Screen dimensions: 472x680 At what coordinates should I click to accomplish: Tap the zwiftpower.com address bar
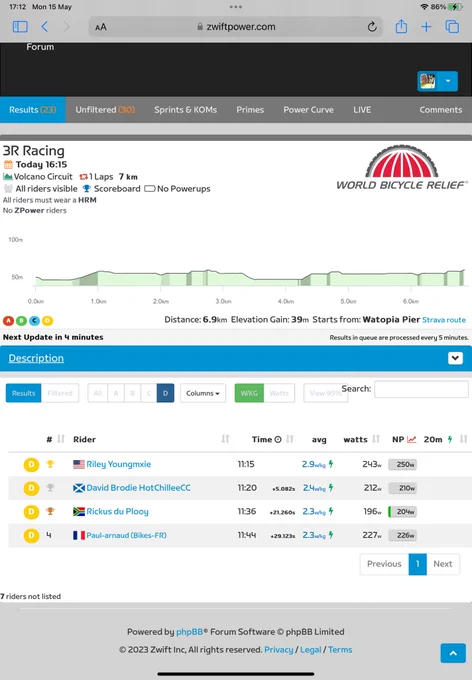tap(236, 27)
